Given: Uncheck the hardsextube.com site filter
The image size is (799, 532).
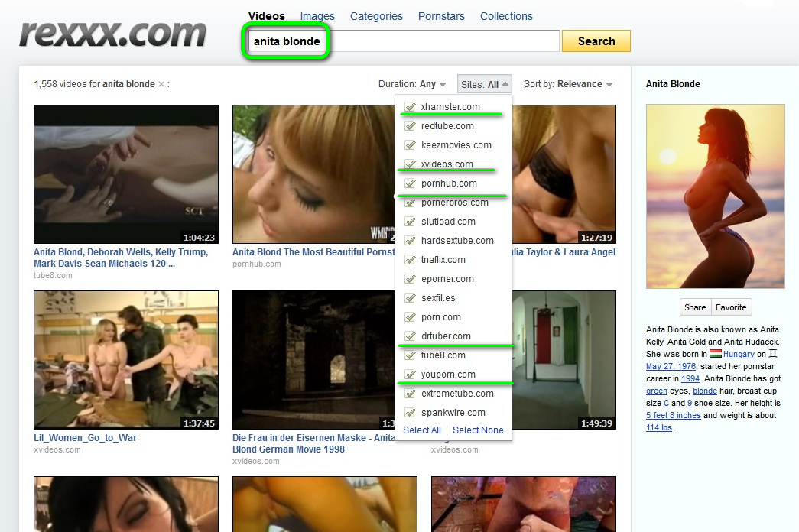Looking at the screenshot, I should [x=410, y=241].
